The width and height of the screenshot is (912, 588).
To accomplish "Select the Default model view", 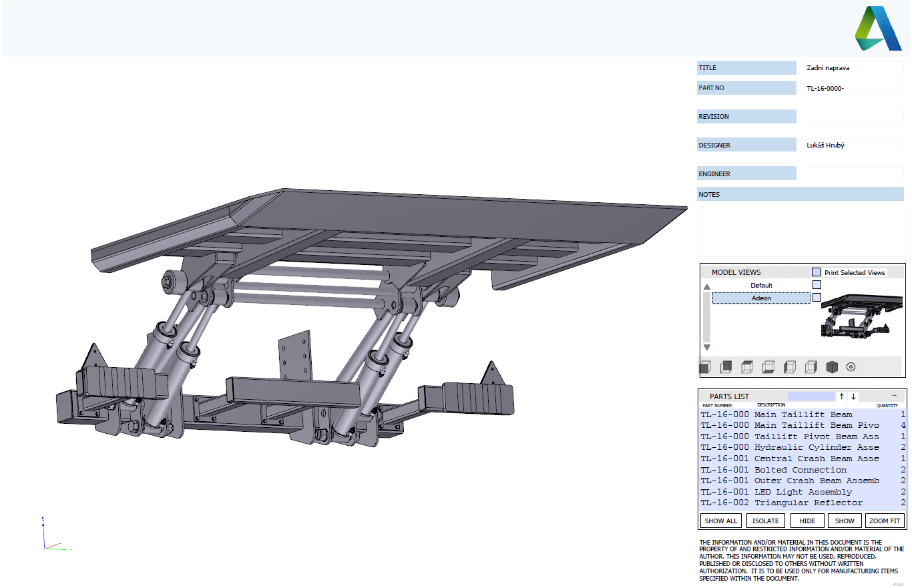I will [x=761, y=285].
